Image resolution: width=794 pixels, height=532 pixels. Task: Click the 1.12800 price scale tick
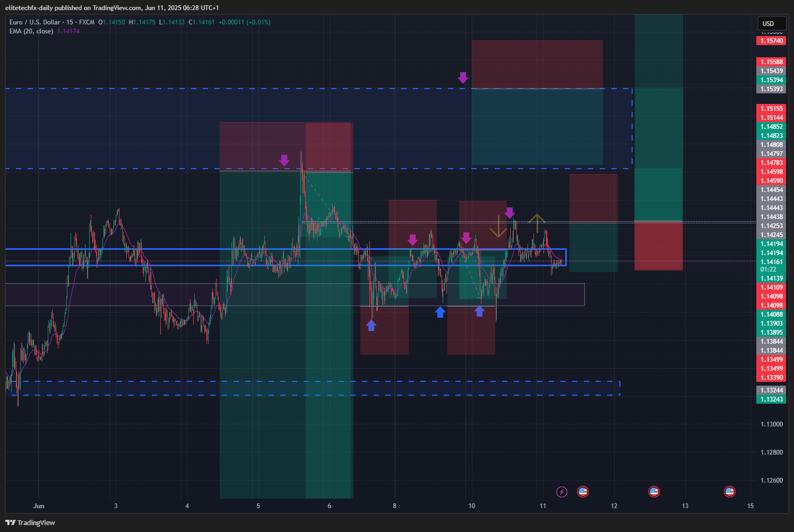pyautogui.click(x=771, y=452)
